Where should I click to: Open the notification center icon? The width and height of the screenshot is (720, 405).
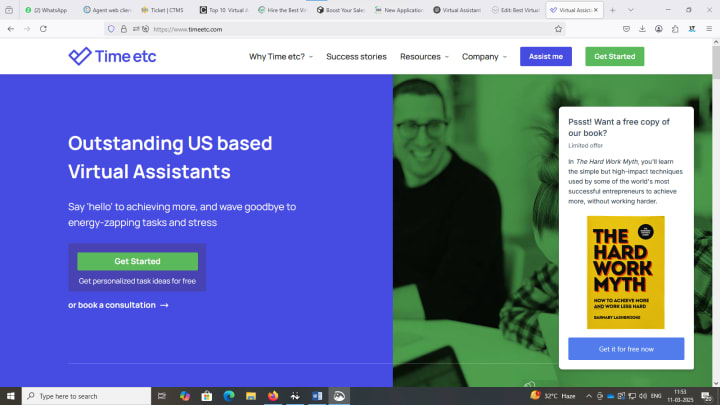[x=707, y=396]
